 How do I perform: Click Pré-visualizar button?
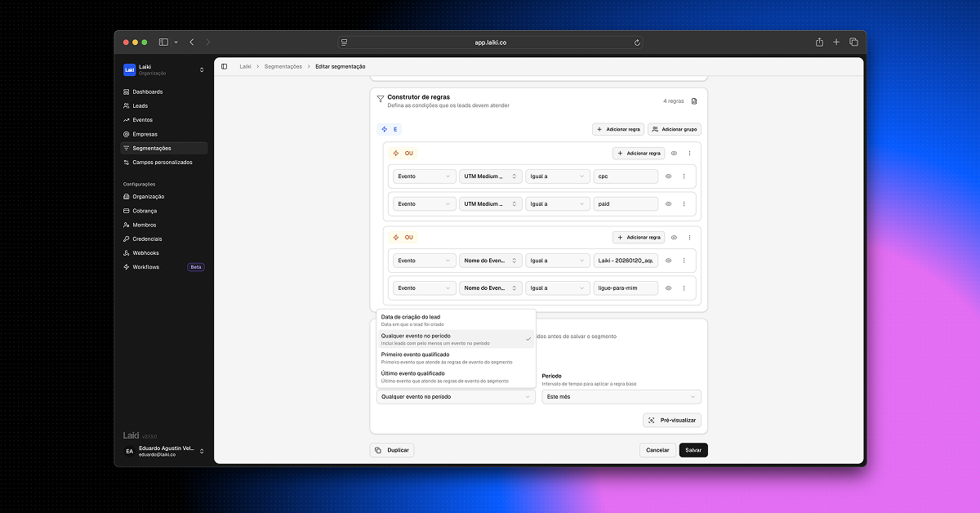click(672, 420)
